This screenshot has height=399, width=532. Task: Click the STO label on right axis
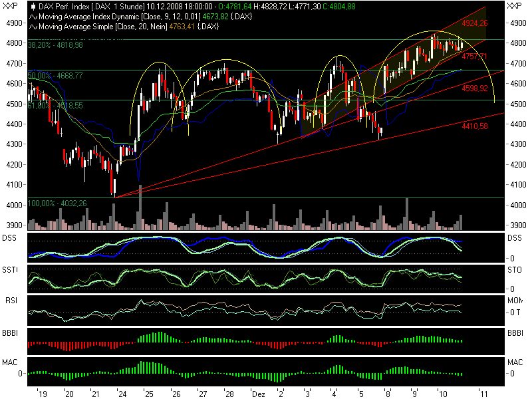(515, 270)
